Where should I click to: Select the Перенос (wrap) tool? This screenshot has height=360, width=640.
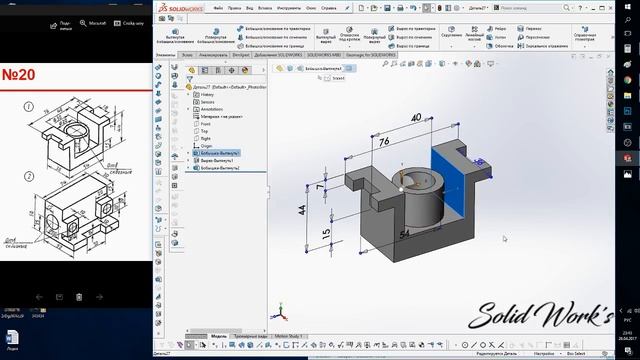(529, 29)
